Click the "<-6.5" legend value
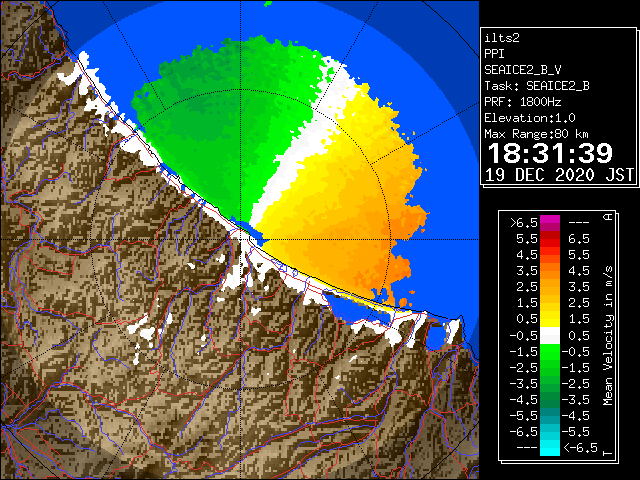The width and height of the screenshot is (640, 480). [x=580, y=447]
